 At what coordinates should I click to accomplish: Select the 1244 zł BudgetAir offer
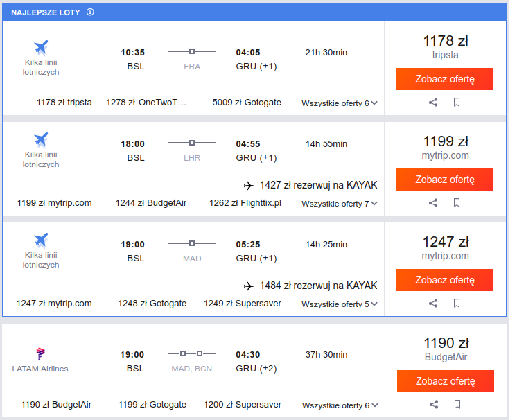tap(151, 203)
